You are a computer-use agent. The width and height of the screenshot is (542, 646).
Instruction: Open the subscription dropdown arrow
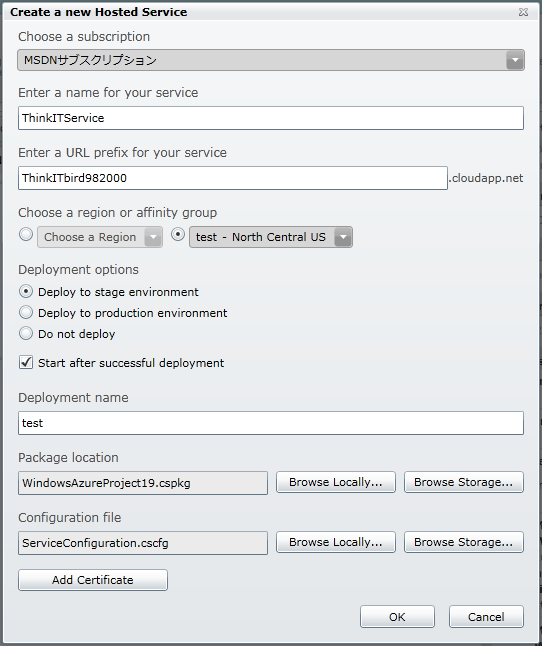click(x=515, y=60)
